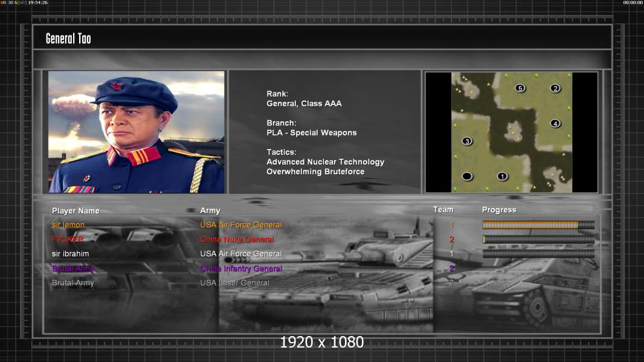644x362 pixels.
Task: Click start position marker 3 on map
Action: (x=467, y=141)
